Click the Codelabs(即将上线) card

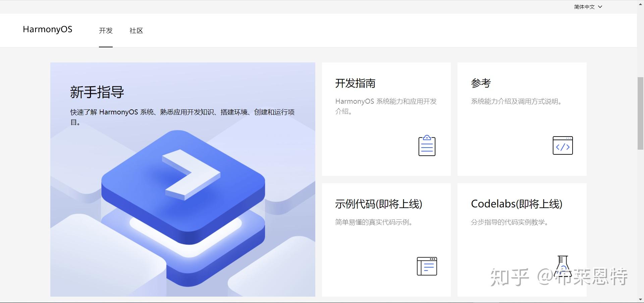tap(522, 240)
